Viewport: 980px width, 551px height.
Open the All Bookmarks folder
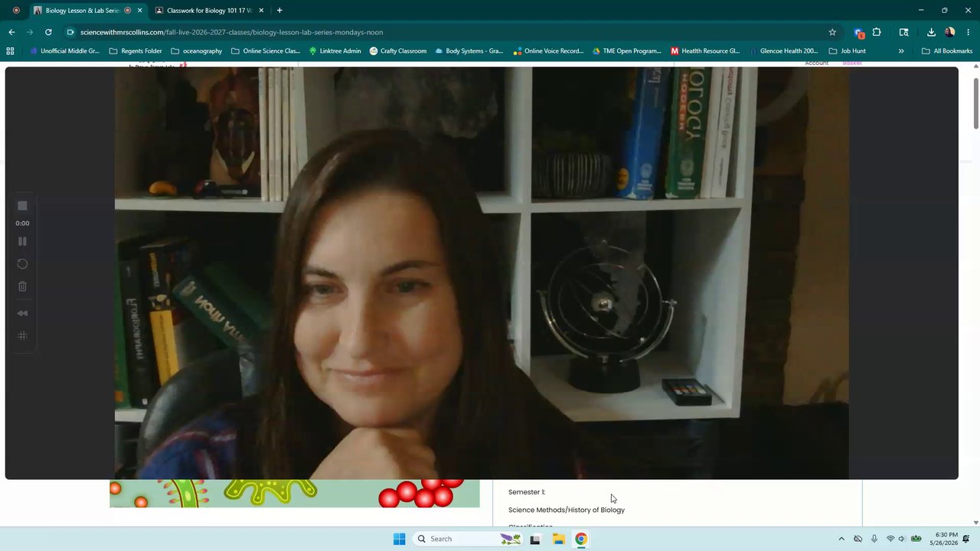click(x=947, y=51)
